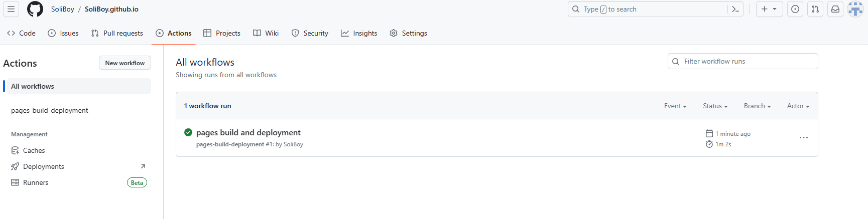Expand the create new plus dropdown
868x219 pixels.
point(769,9)
